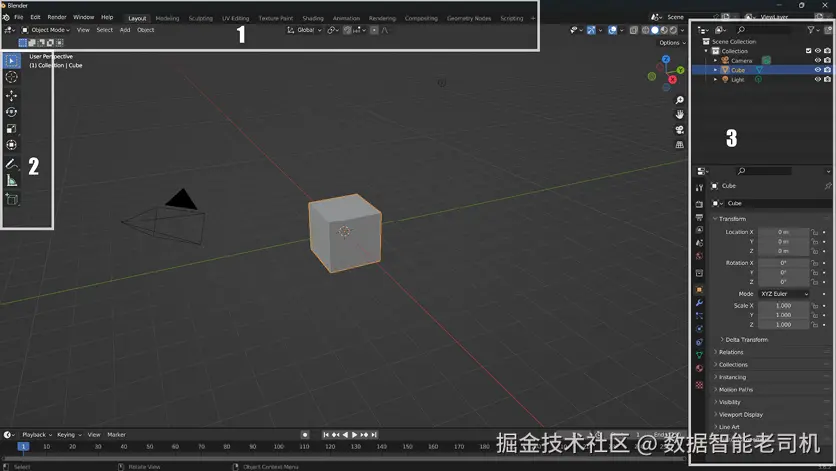Image resolution: width=836 pixels, height=471 pixels.
Task: Toggle auto keying record button
Action: click(305, 435)
